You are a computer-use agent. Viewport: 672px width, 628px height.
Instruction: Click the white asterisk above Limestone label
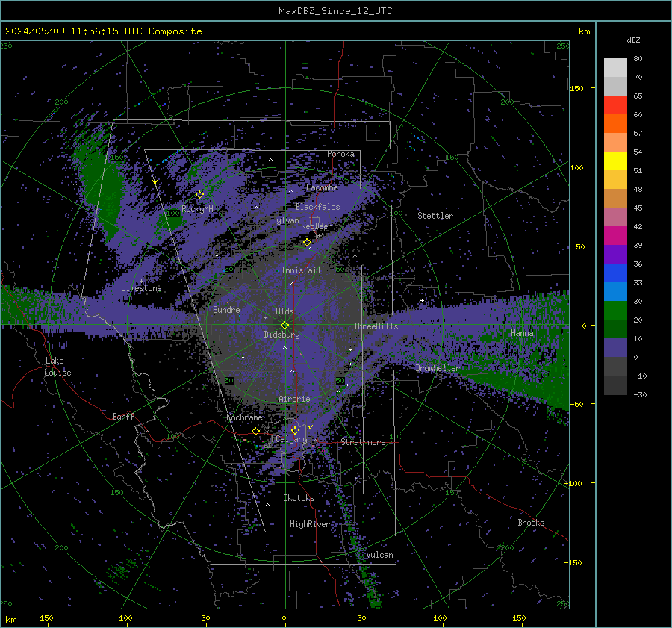pos(142,282)
